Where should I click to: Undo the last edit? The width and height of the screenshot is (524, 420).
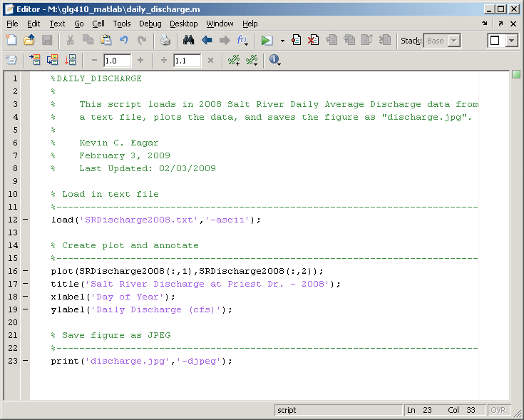click(124, 40)
